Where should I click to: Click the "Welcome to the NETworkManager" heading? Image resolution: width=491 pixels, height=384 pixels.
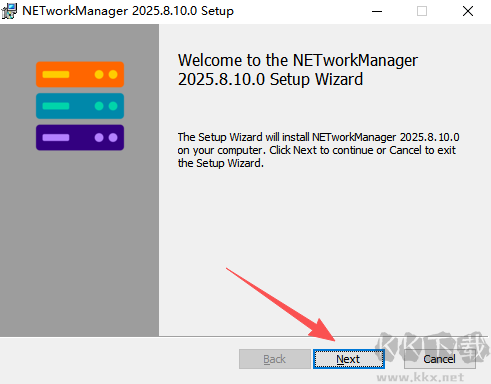[x=298, y=70]
